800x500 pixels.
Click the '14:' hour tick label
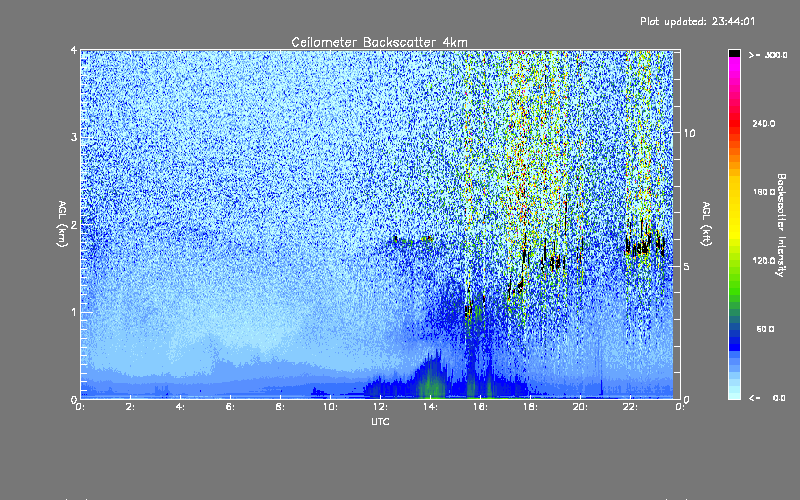pyautogui.click(x=430, y=407)
